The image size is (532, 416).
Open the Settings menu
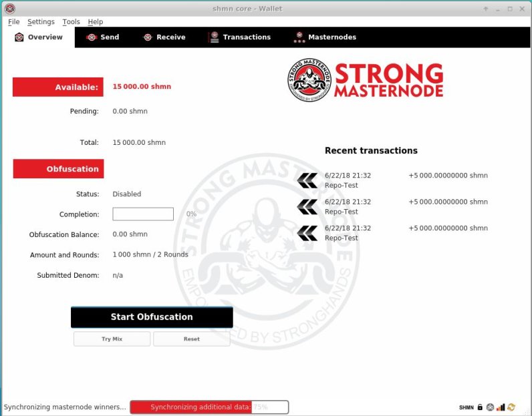pos(41,21)
